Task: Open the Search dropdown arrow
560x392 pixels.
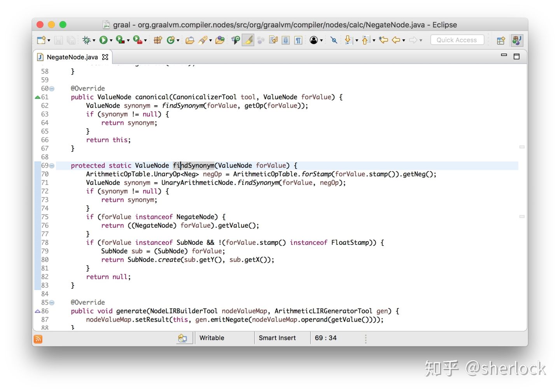Action: coord(210,40)
